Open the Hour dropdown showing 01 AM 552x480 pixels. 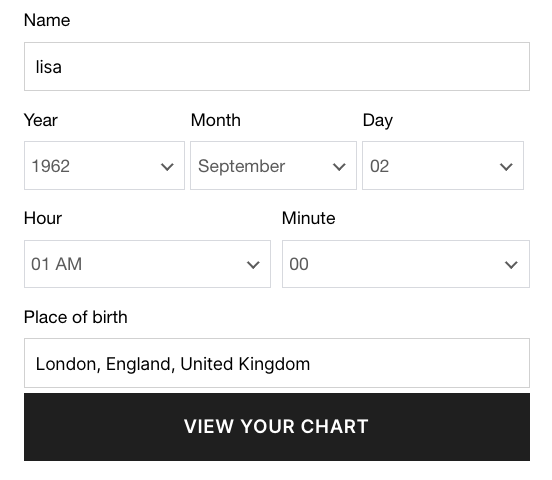click(x=147, y=264)
